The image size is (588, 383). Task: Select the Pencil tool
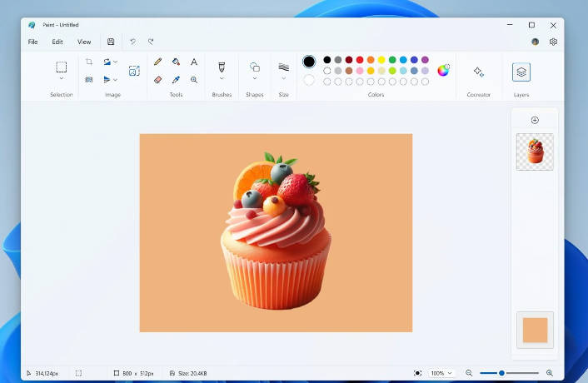coord(158,62)
